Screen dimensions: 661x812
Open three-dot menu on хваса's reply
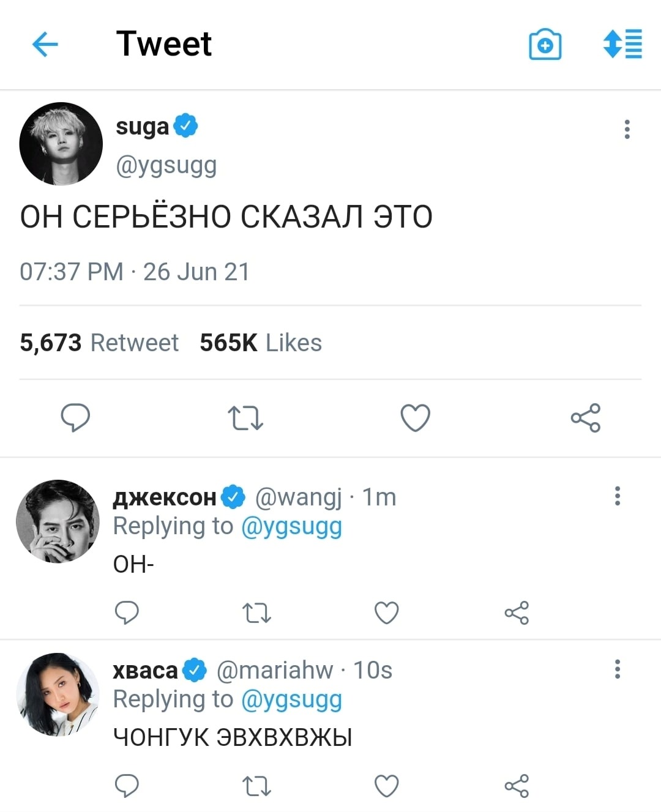618,669
